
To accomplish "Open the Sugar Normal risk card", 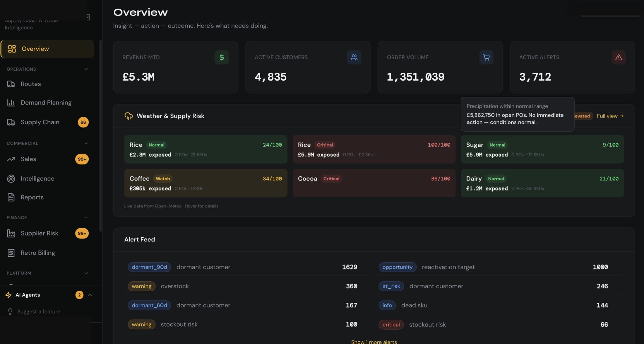I will click(542, 149).
